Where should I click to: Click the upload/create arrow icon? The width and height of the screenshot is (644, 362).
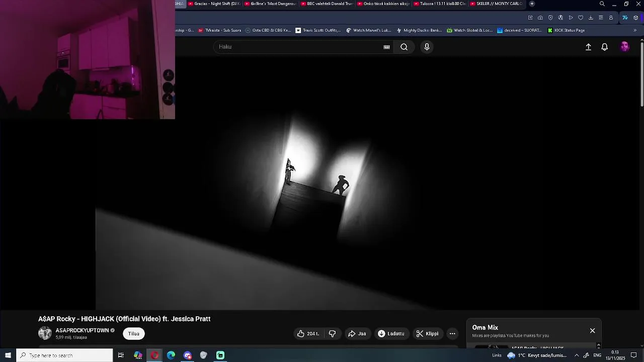pos(588,47)
